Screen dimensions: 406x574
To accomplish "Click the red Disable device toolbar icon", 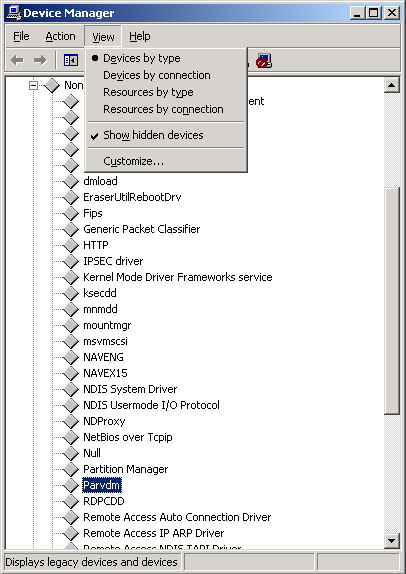I will (x=264, y=61).
